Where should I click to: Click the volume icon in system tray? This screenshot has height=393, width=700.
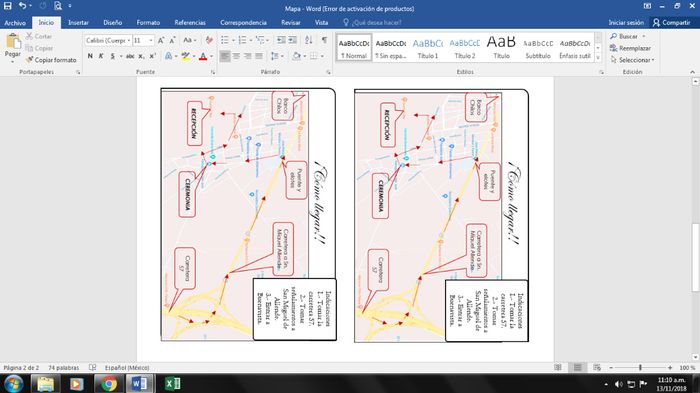click(619, 384)
